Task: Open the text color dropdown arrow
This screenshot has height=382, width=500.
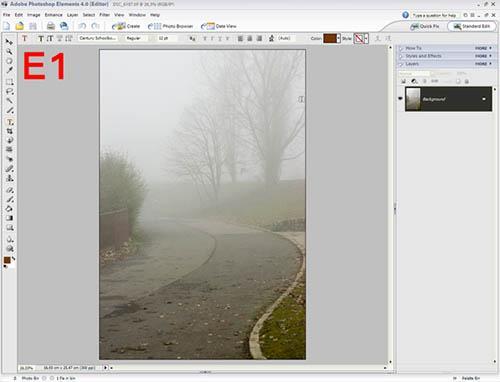Action: pyautogui.click(x=339, y=39)
